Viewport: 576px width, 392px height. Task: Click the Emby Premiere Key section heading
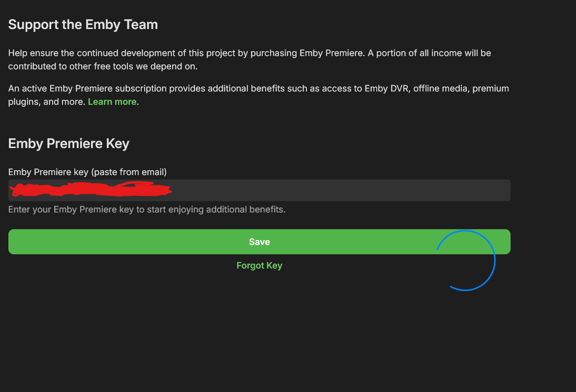pyautogui.click(x=69, y=144)
